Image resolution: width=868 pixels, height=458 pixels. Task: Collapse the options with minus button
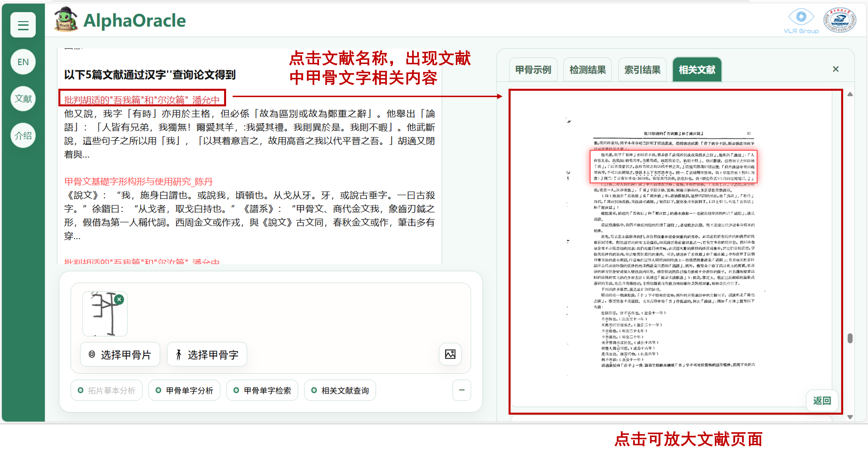pos(462,390)
